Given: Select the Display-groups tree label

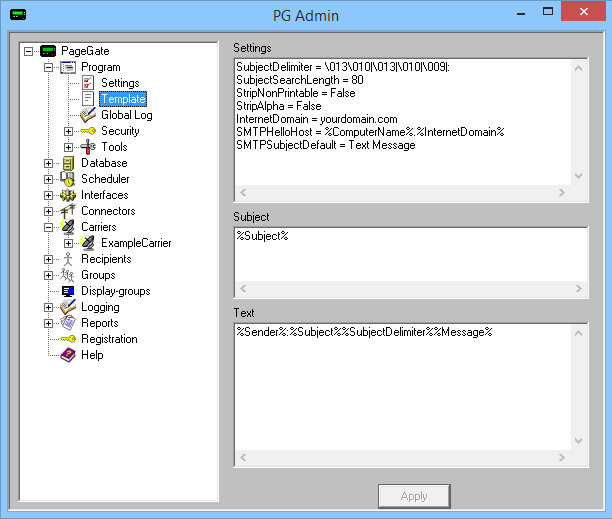Looking at the screenshot, I should tap(116, 291).
